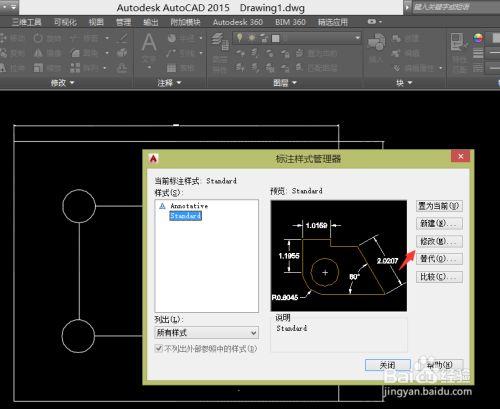Click the Table tool icon
Viewport: 500px width, 409px height.
(171, 68)
